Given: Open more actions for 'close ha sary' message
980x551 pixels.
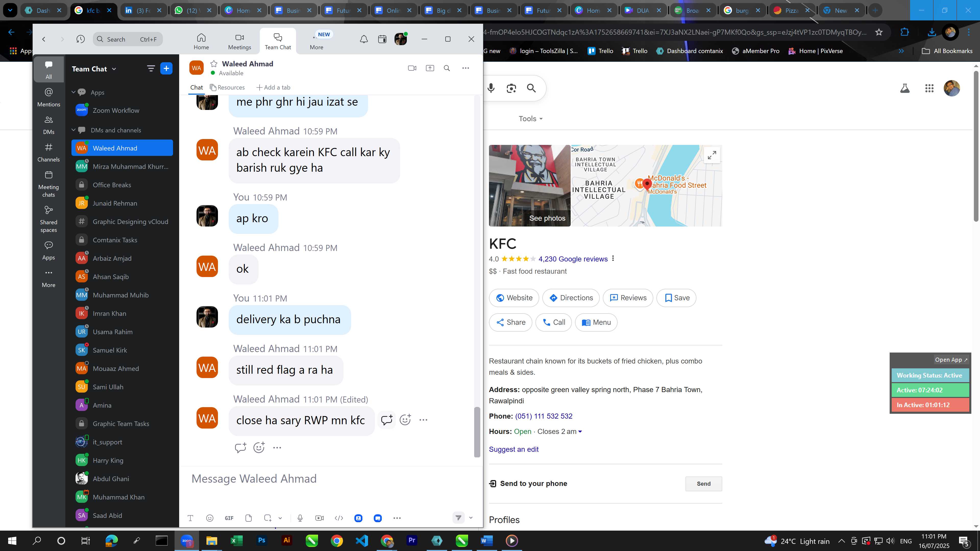Looking at the screenshot, I should tap(423, 420).
